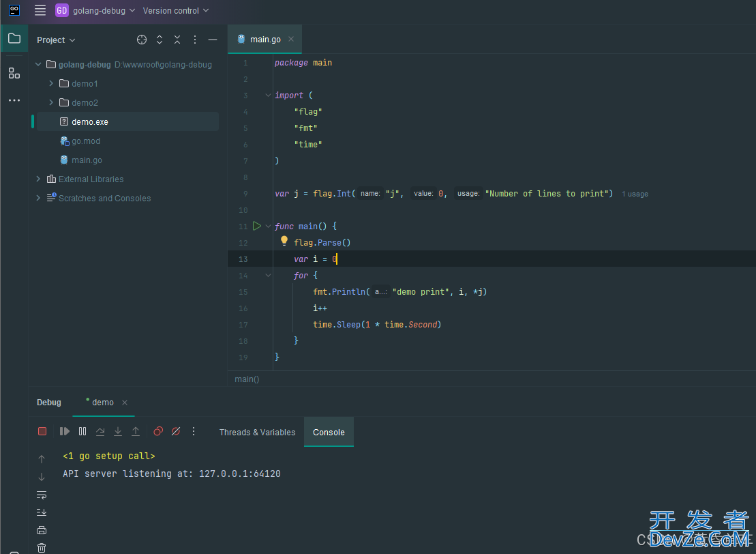Fold the main function body
Viewport: 756px width, 554px height.
(x=268, y=226)
